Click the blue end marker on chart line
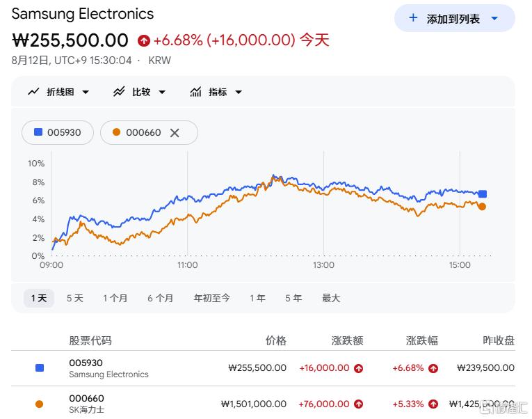 (482, 194)
